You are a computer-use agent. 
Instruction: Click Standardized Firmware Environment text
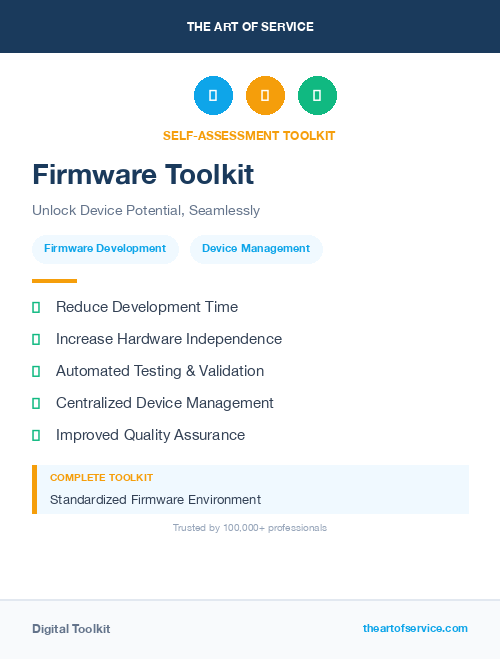tap(155, 499)
